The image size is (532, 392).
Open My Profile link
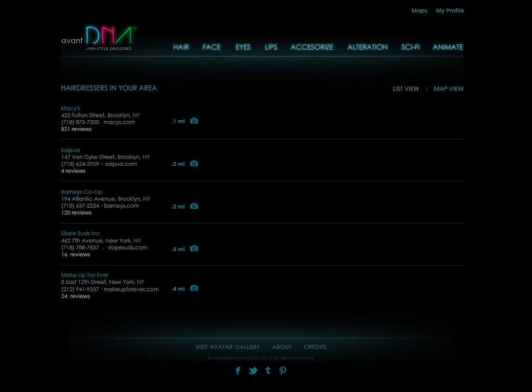pos(450,11)
